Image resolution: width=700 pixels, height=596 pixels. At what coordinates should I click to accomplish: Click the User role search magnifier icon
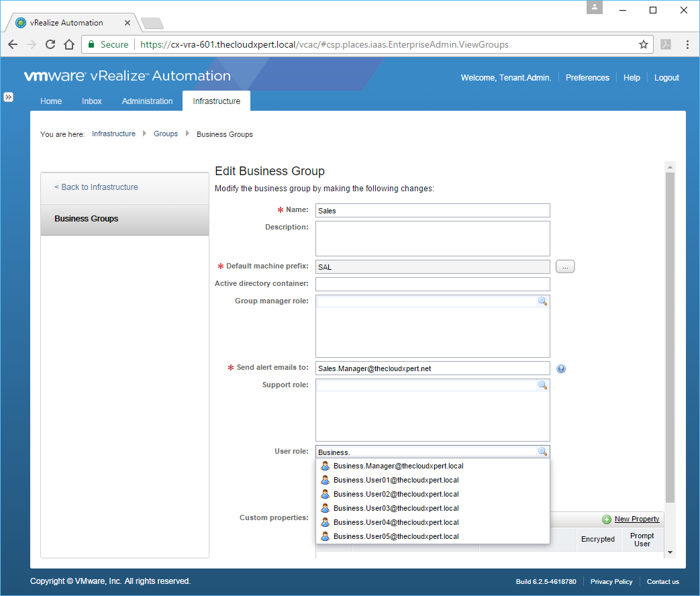tap(542, 452)
